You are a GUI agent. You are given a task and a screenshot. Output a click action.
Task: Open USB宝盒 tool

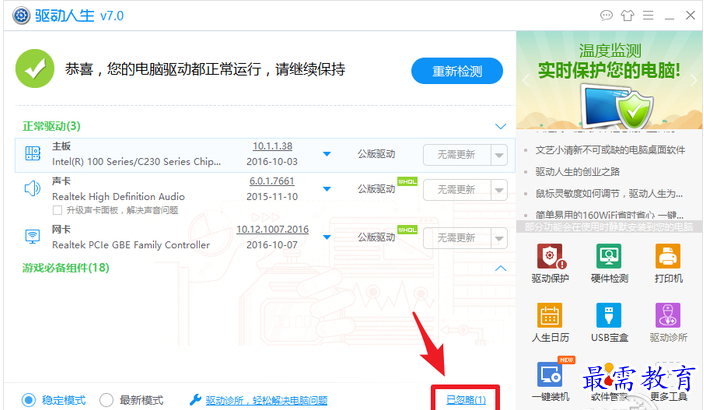click(609, 322)
